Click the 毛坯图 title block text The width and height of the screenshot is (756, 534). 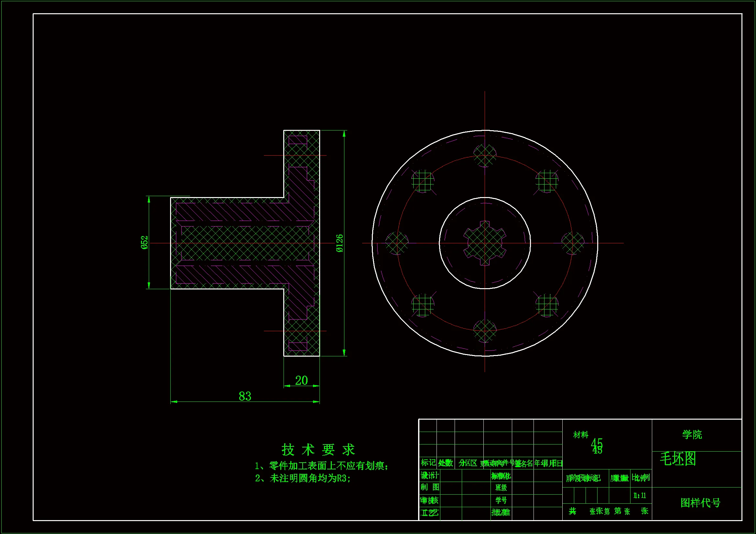[x=678, y=459]
